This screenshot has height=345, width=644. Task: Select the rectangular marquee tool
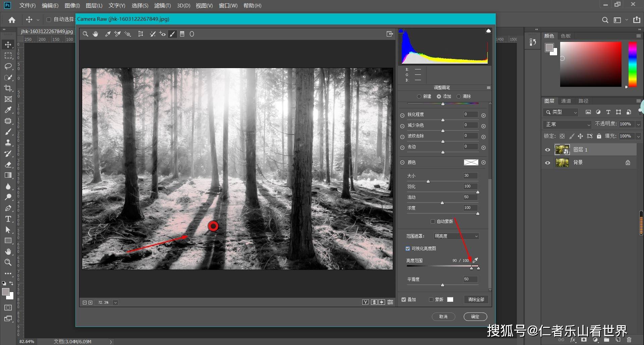coord(8,56)
